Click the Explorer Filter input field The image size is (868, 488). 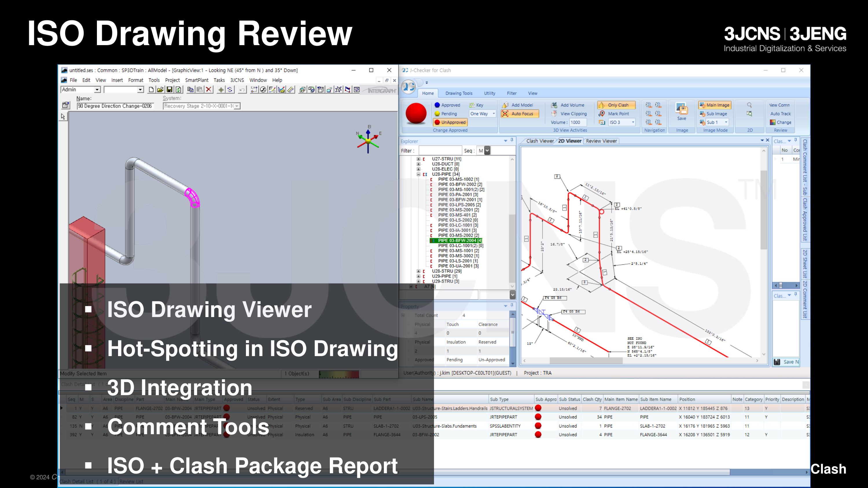(440, 150)
